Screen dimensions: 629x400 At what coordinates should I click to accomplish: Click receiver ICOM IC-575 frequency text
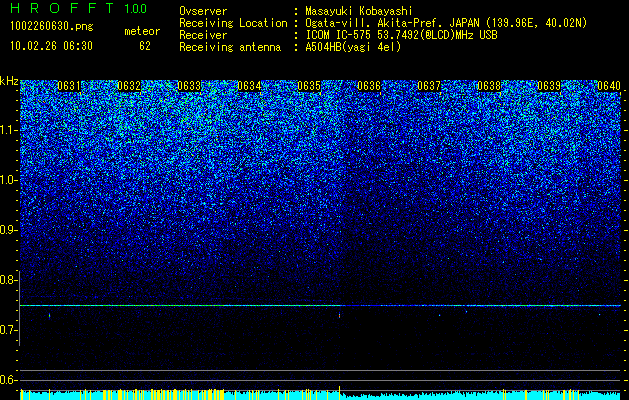[401, 35]
